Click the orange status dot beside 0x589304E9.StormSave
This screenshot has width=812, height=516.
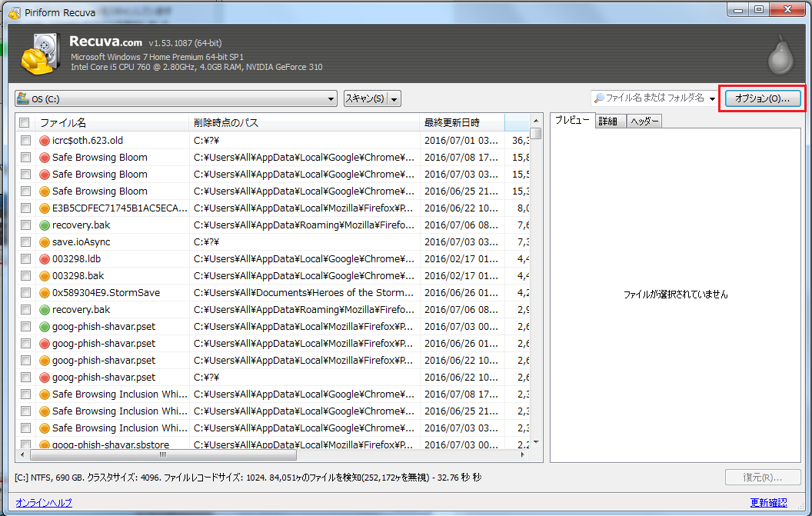45,293
